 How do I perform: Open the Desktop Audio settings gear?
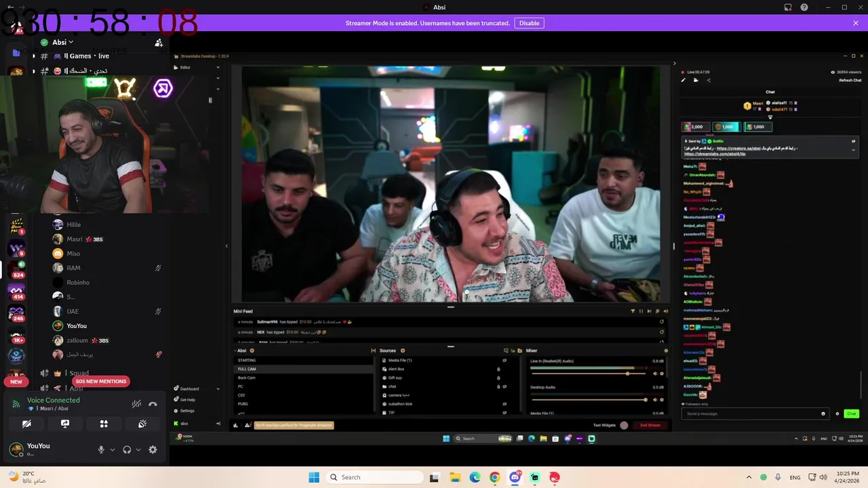[662, 400]
